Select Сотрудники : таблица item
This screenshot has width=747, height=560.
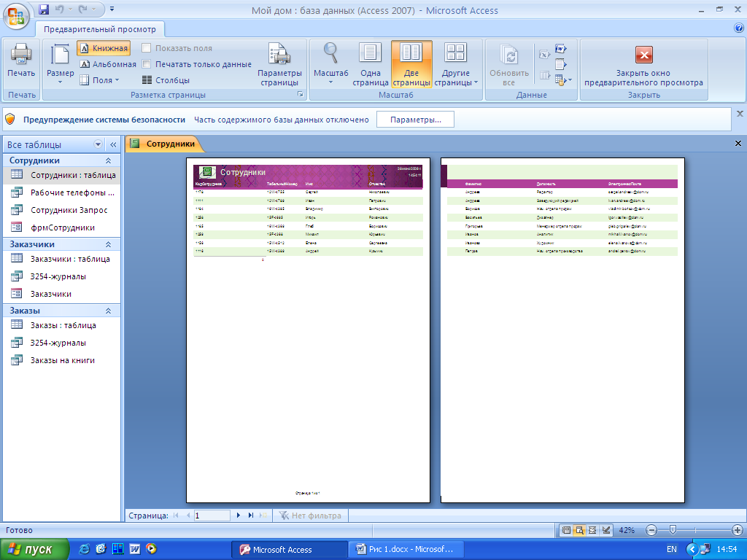(62, 175)
